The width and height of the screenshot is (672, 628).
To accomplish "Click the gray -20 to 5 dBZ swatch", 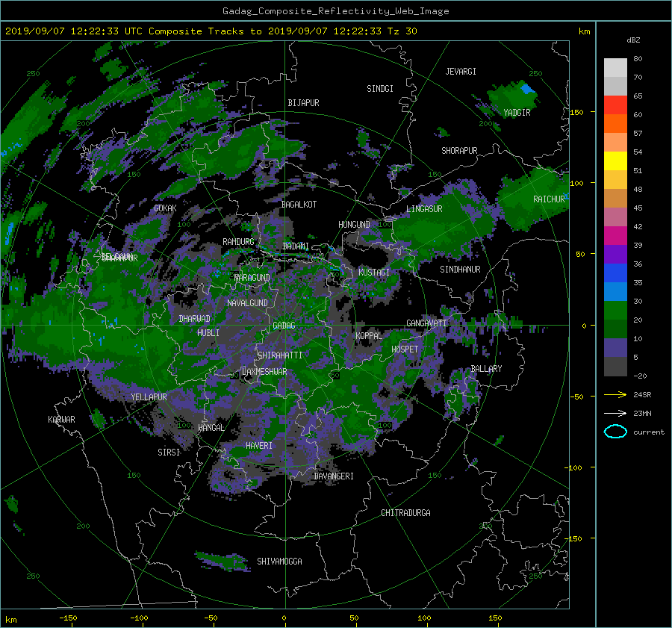I will 615,367.
